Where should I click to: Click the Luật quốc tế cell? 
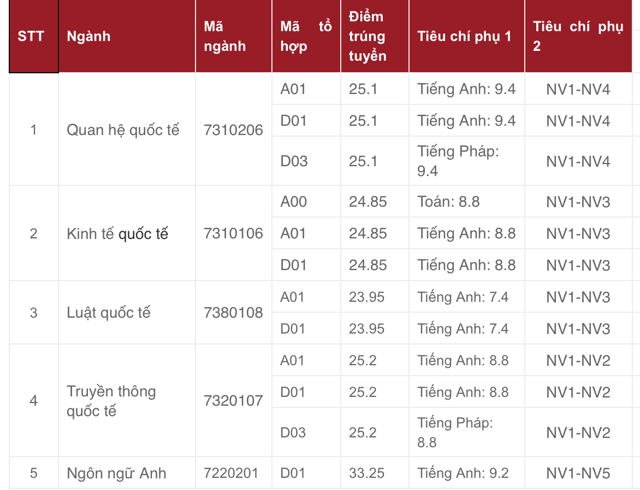click(x=108, y=313)
